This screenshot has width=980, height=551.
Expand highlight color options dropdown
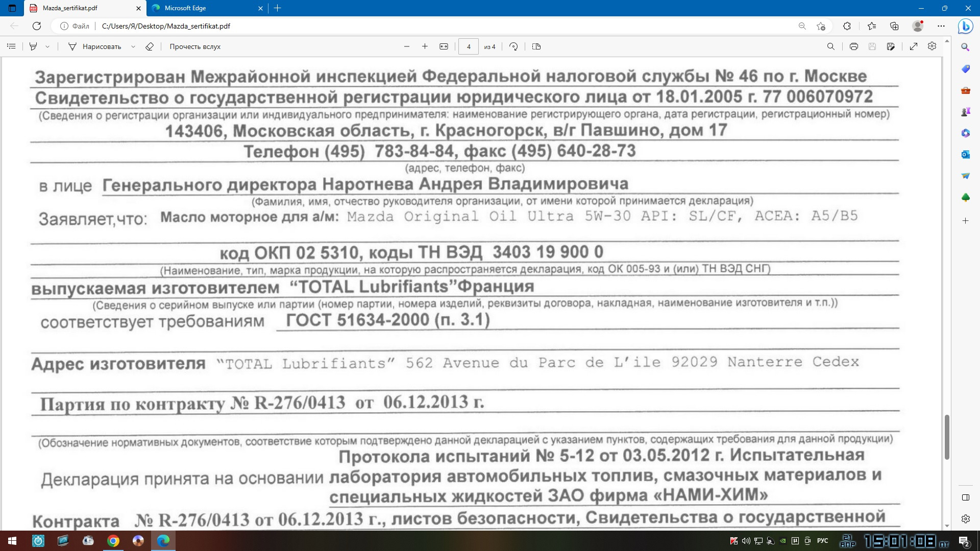click(x=47, y=46)
